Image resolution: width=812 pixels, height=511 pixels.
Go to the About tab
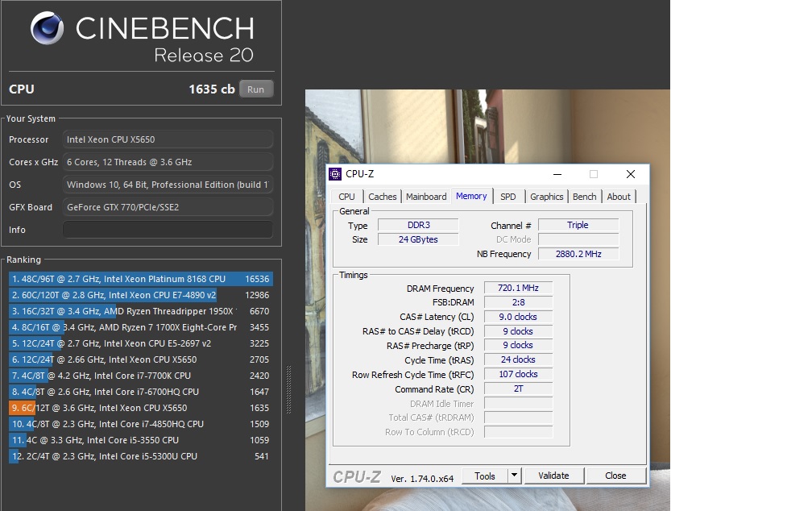click(x=619, y=197)
